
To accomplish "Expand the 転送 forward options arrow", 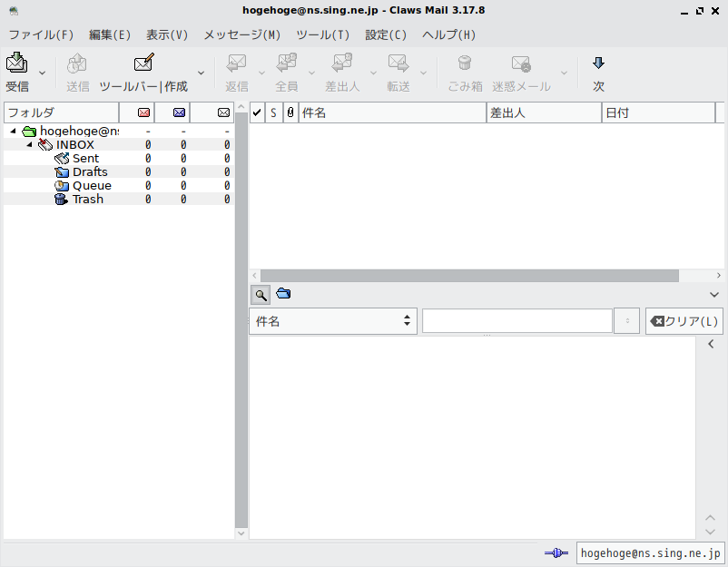I will coord(423,73).
